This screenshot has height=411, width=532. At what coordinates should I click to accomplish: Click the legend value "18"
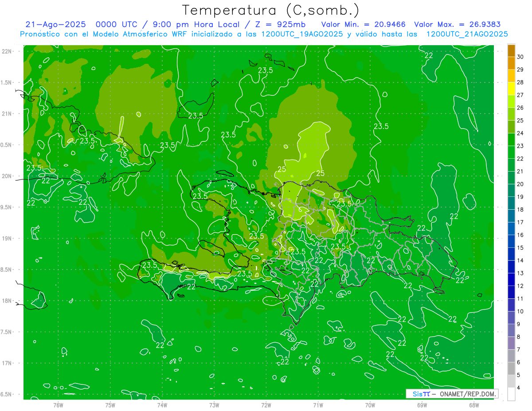click(520, 209)
